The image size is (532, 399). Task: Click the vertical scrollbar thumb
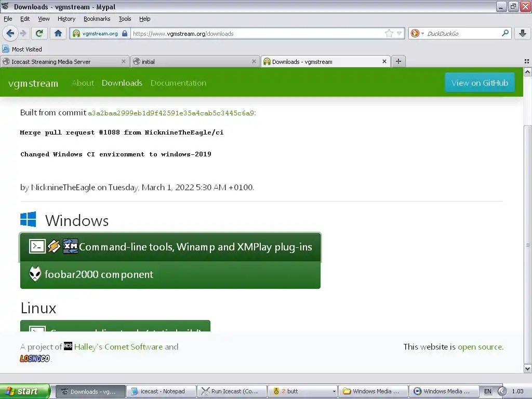527,244
